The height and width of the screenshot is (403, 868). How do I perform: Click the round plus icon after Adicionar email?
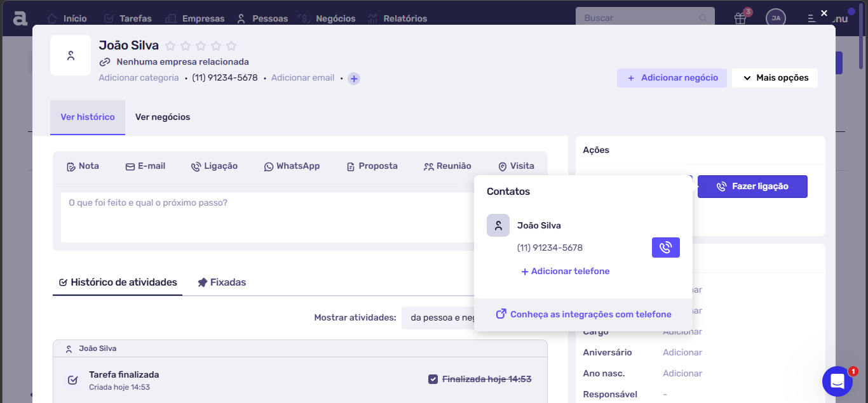point(354,79)
